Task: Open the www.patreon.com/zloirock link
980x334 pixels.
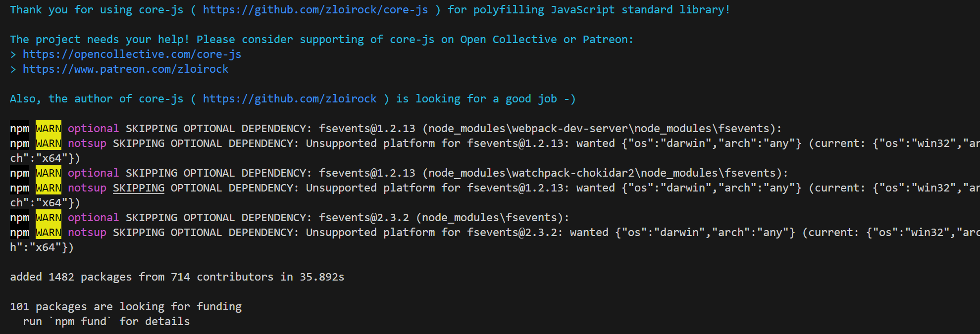Action: tap(125, 69)
